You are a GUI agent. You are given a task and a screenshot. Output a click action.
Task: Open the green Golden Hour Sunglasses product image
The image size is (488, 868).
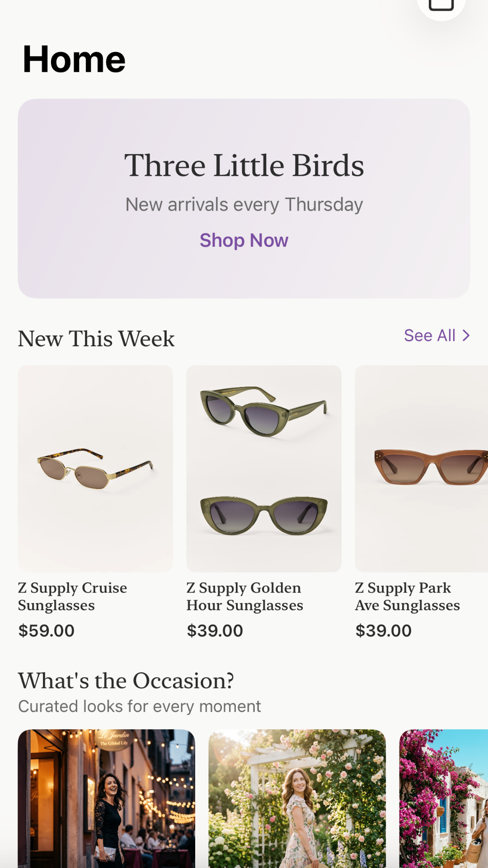[264, 468]
